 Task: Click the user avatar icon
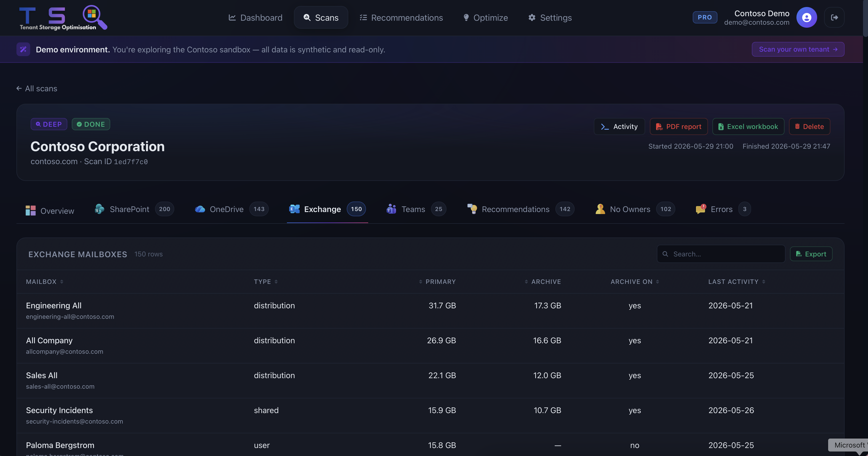click(806, 17)
